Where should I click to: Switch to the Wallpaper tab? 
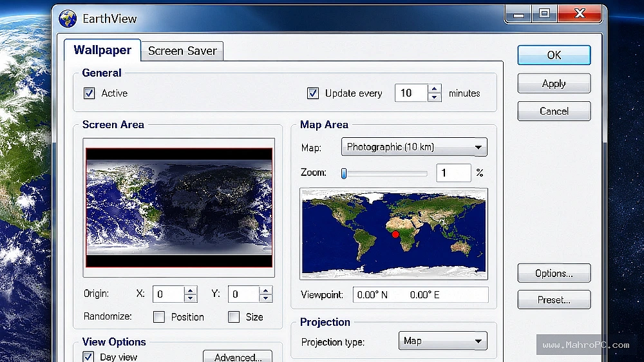(102, 50)
